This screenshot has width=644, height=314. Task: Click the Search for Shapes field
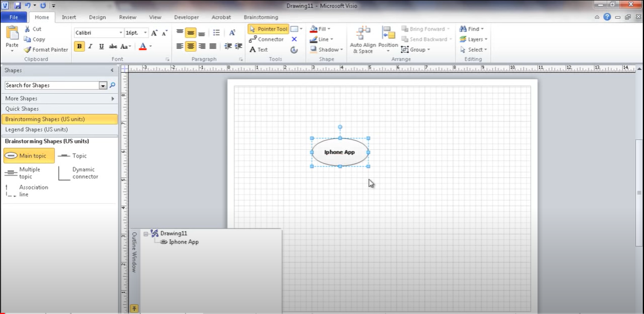pos(52,85)
